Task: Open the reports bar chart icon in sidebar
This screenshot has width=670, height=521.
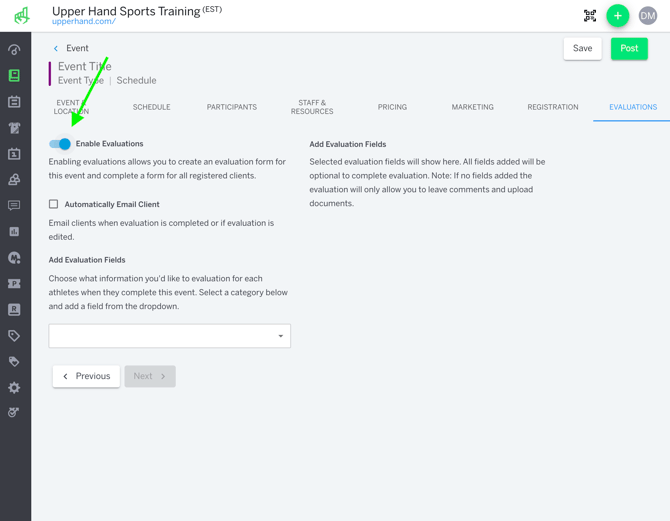Action: pos(14,232)
